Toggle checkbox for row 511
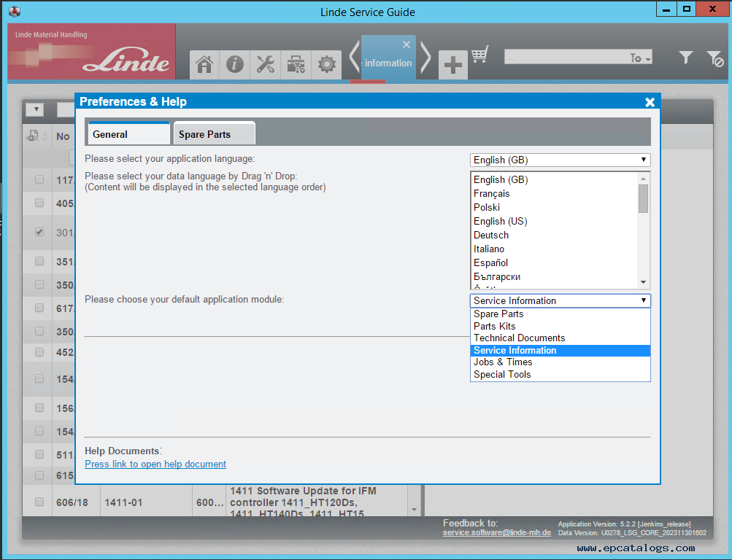Screen dimensions: 732x560 pyautogui.click(x=39, y=454)
